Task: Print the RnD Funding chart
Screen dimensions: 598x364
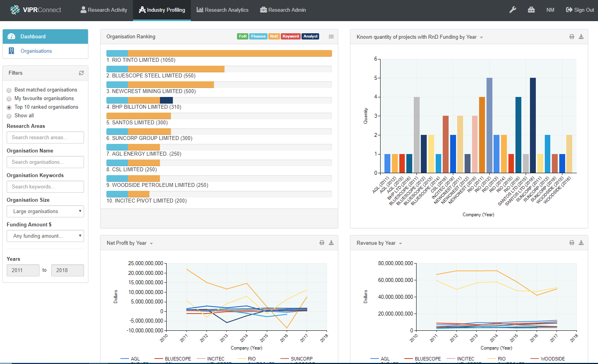Action: click(572, 37)
